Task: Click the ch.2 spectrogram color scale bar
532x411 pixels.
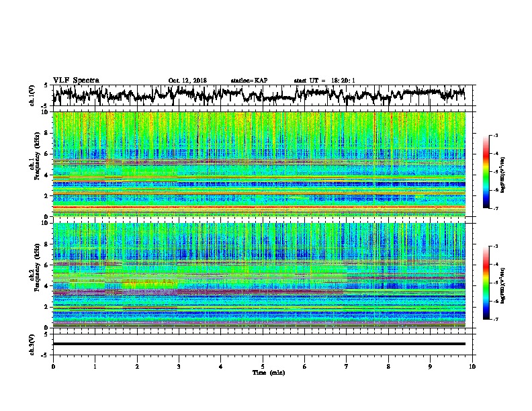Action: (x=486, y=283)
